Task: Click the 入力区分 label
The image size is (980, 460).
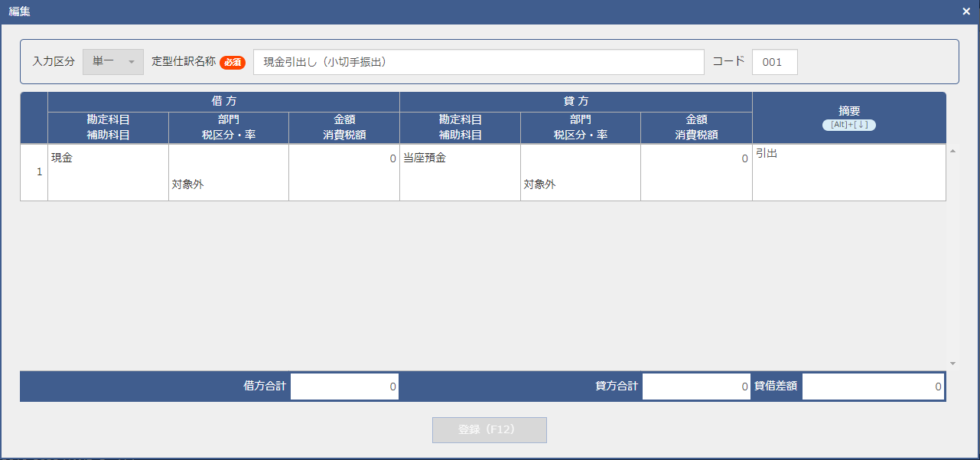Action: pos(54,62)
